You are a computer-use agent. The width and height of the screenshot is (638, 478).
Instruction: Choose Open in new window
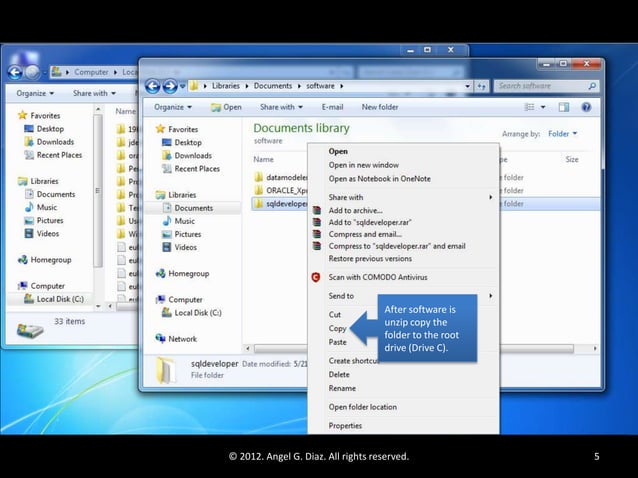coord(364,165)
